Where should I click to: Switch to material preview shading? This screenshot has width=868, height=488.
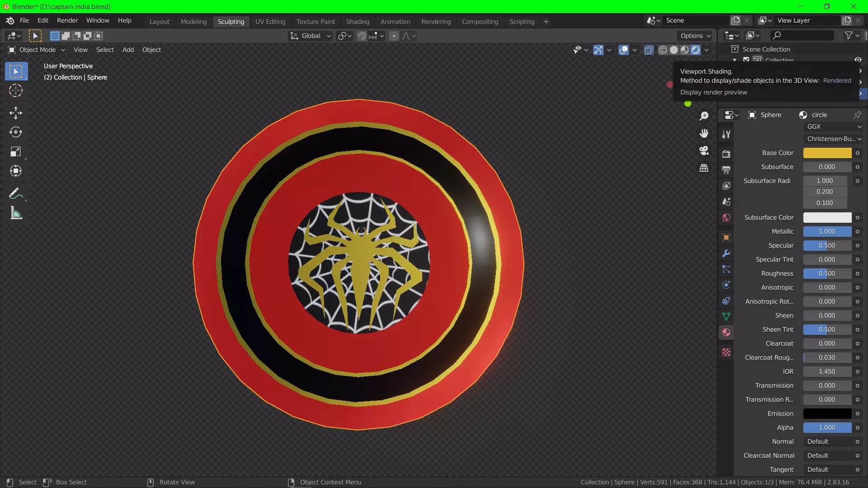pos(684,50)
